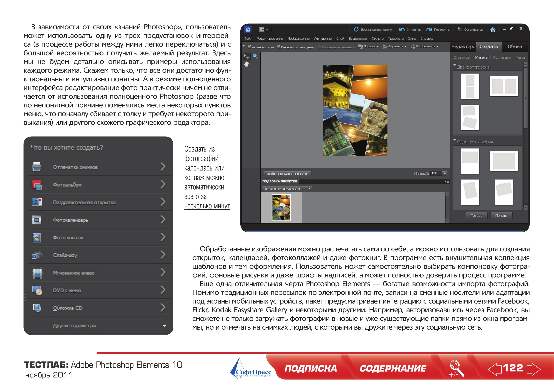Open the Фильтр menu

(x=377, y=38)
